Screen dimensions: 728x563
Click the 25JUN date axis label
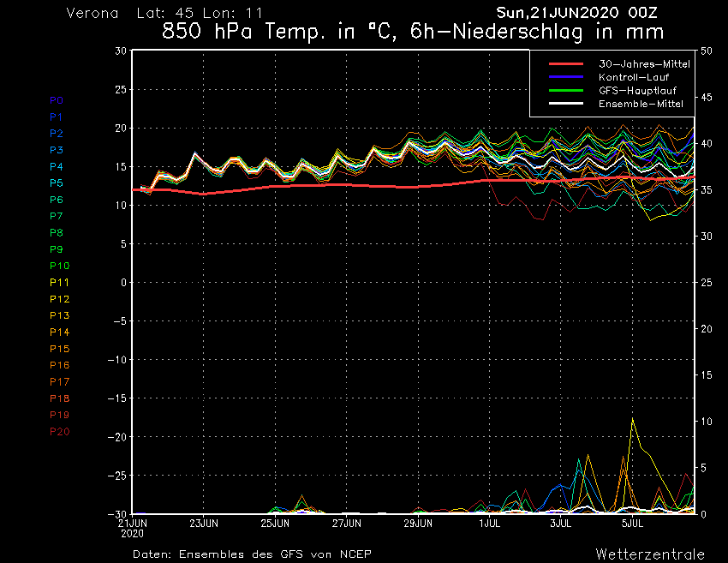tap(275, 524)
